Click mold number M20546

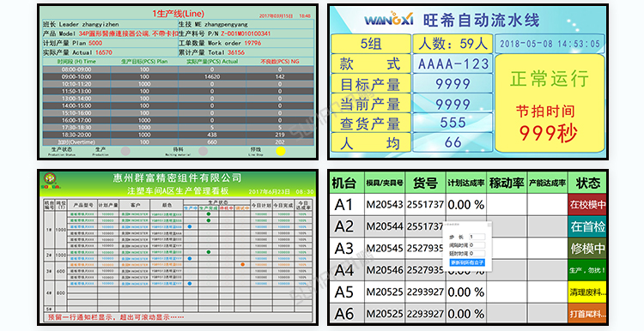coord(385,270)
